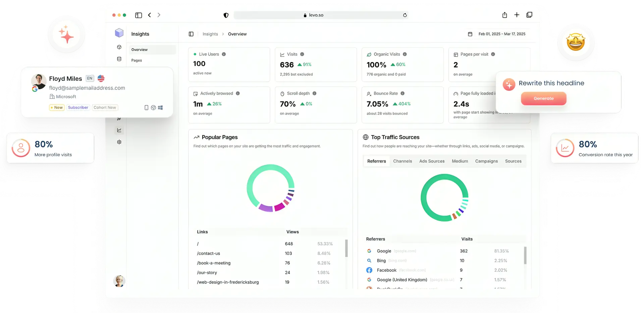
Task: Click the Popular Pages table scrollbar
Action: coord(346,248)
